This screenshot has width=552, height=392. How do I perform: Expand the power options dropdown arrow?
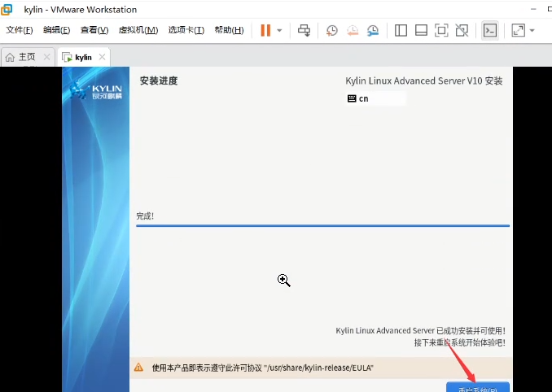[x=279, y=31]
